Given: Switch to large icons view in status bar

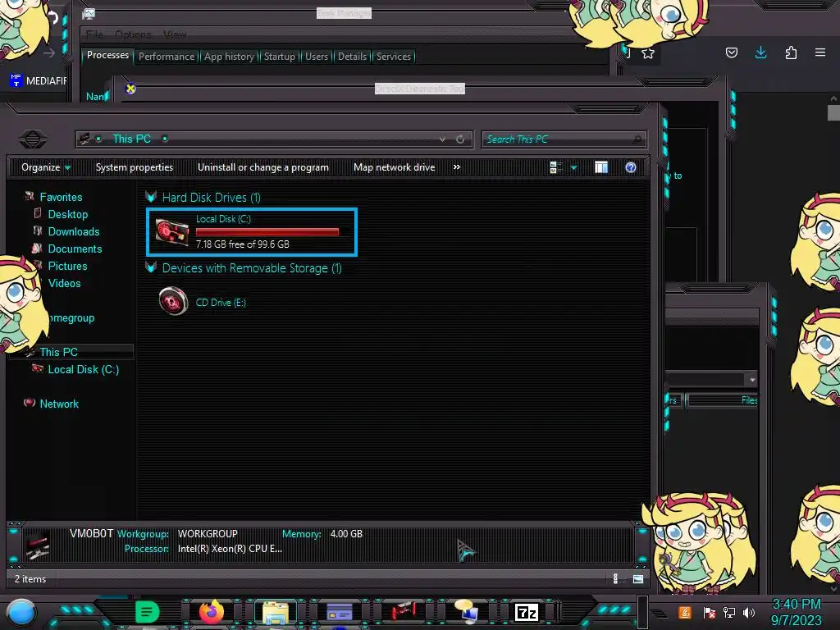Looking at the screenshot, I should pyautogui.click(x=638, y=578).
